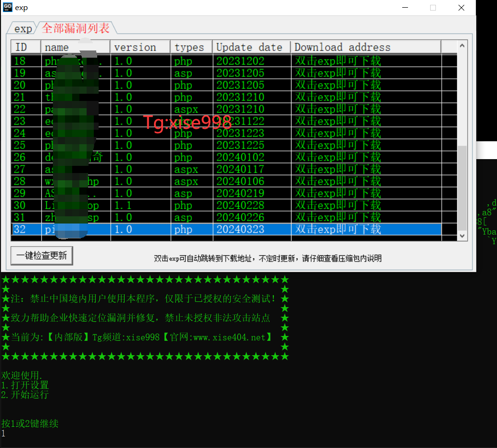
Task: Switch to the exp tab
Action: click(x=23, y=29)
